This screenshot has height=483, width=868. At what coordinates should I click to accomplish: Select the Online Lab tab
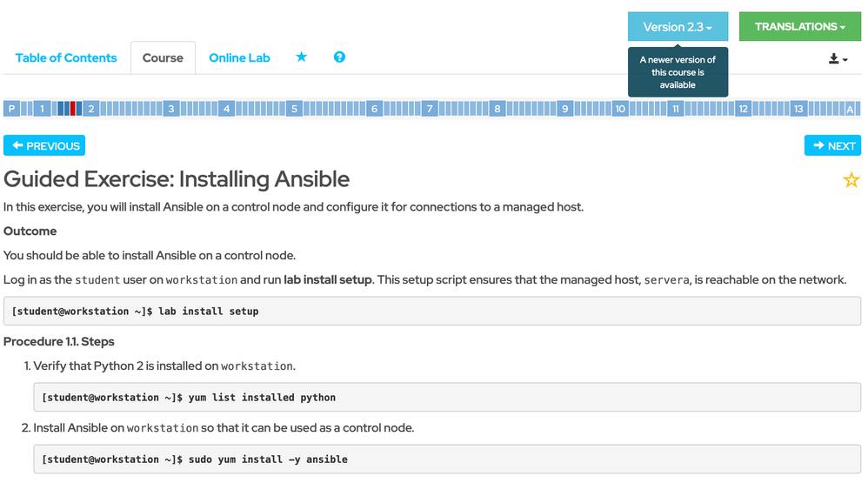point(239,58)
